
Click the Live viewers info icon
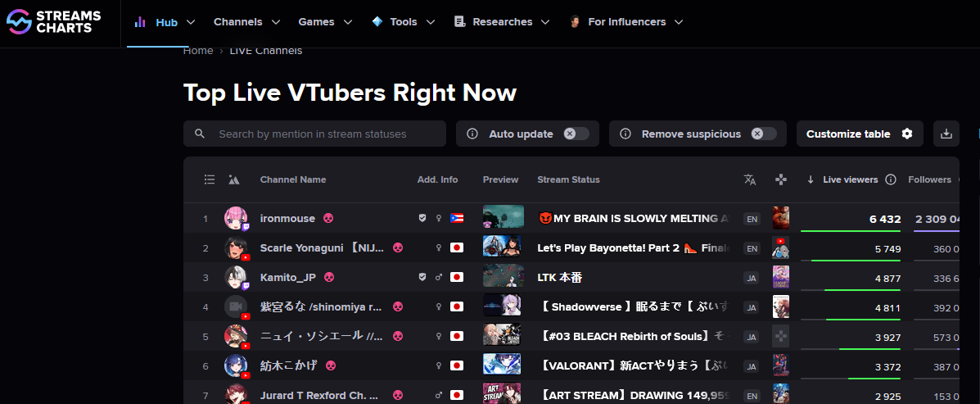pos(892,179)
